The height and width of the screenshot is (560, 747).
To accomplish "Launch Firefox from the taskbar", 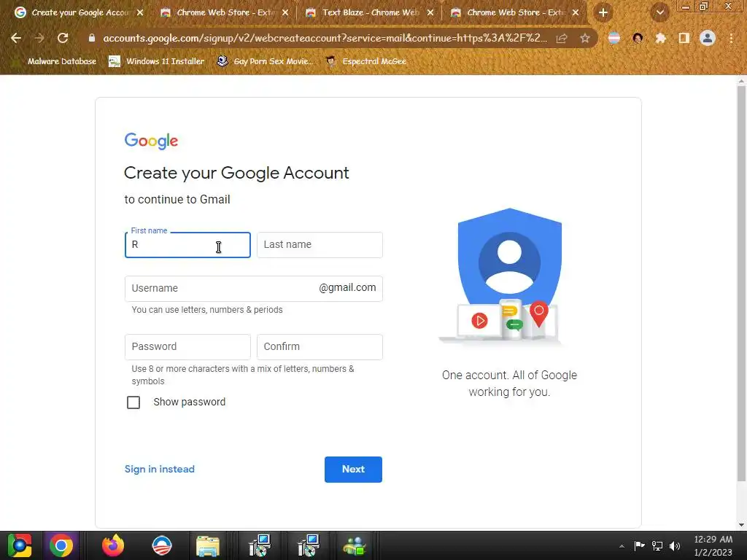I will (x=113, y=545).
